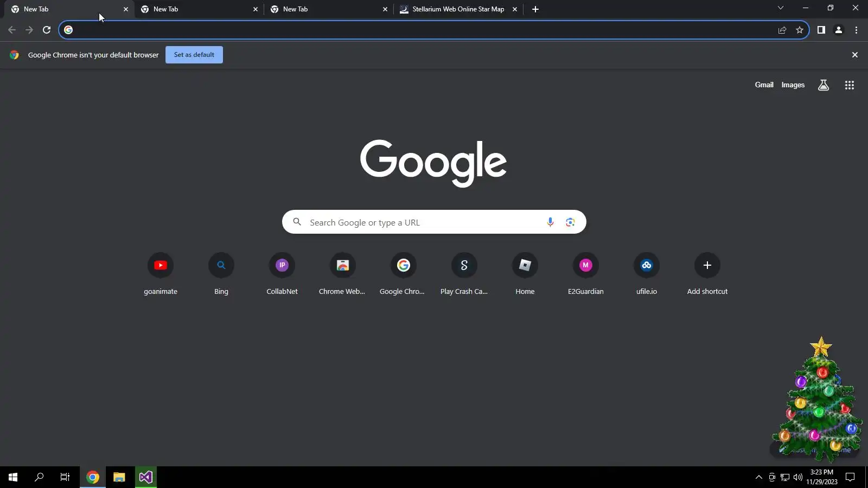868x488 pixels.
Task: Go back to the previous page
Action: (12, 30)
